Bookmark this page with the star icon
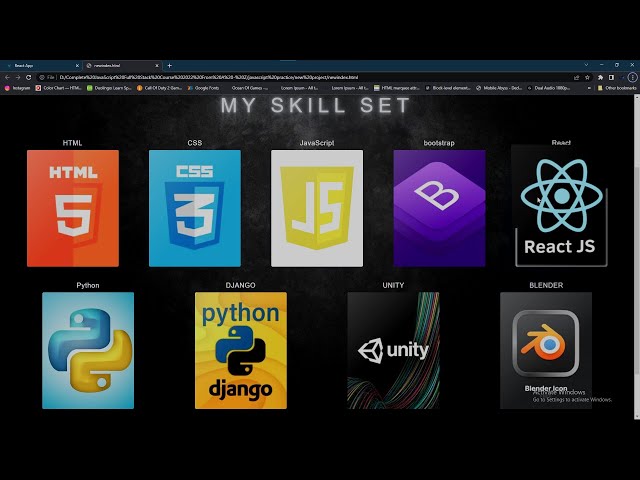The image size is (640, 480). click(587, 77)
